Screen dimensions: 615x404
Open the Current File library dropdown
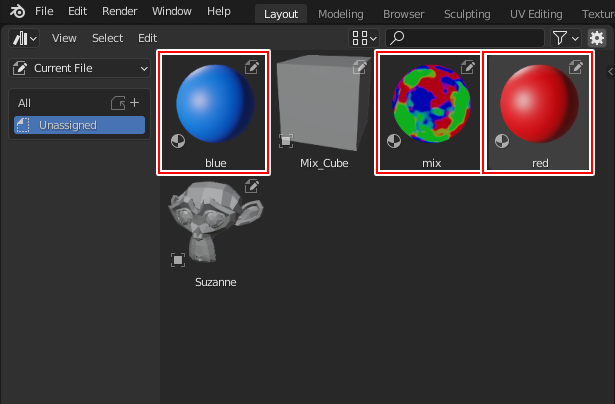click(80, 68)
